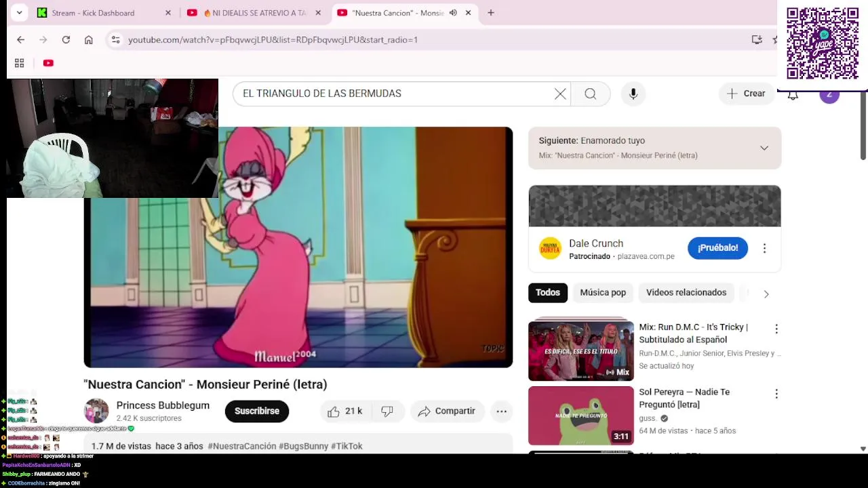Open the #TikTok hashtag
This screenshot has height=488, width=868.
(347, 446)
